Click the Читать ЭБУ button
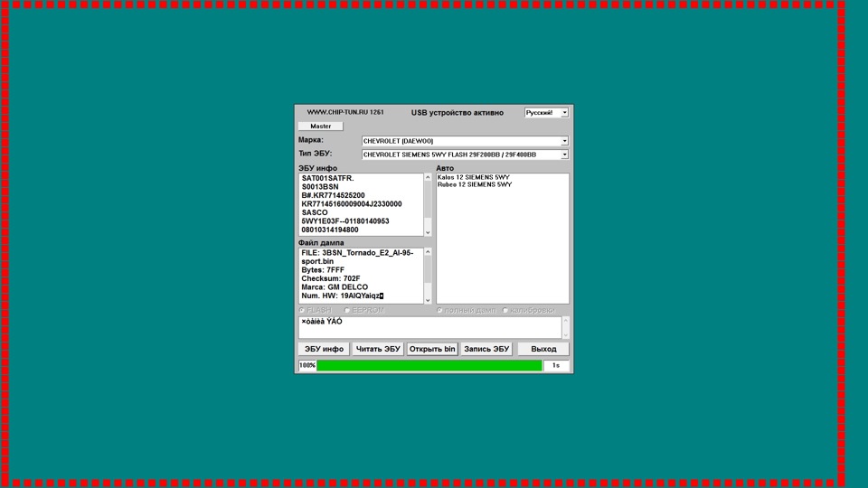The image size is (868, 488). [x=378, y=349]
